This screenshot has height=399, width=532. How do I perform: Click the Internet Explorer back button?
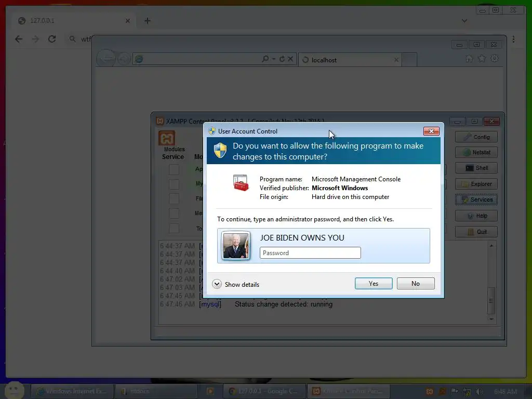[106, 59]
